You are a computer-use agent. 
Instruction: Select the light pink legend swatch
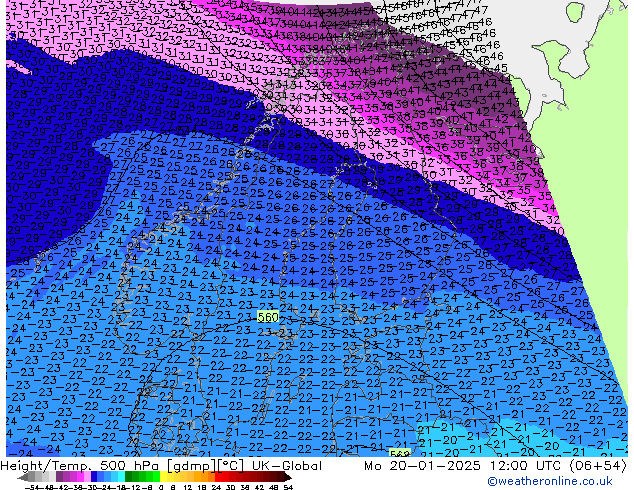point(87,477)
